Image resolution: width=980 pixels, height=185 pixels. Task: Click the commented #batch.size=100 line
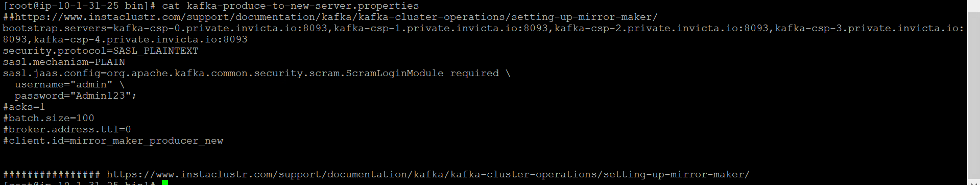[x=49, y=118]
